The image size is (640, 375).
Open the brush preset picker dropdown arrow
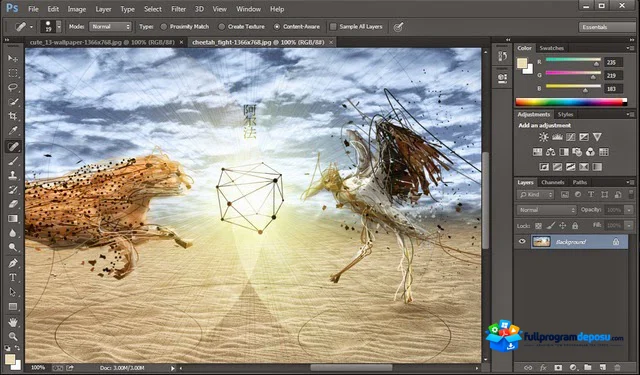[59, 27]
